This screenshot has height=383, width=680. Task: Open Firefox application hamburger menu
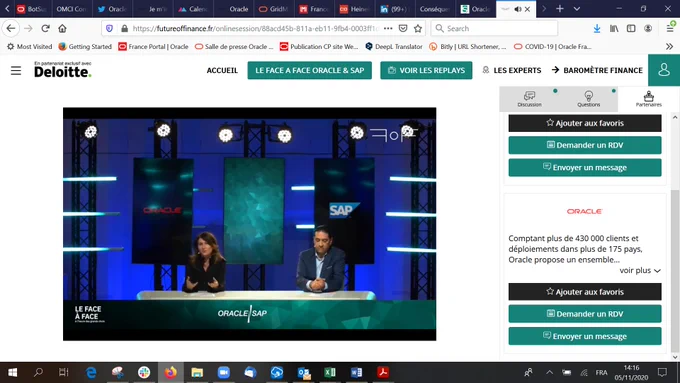pos(670,28)
